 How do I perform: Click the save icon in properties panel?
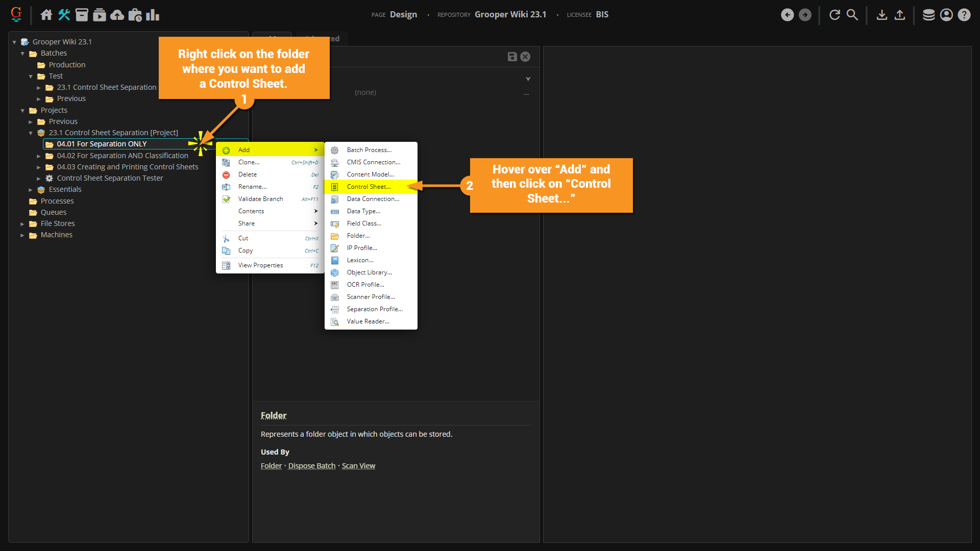[512, 57]
